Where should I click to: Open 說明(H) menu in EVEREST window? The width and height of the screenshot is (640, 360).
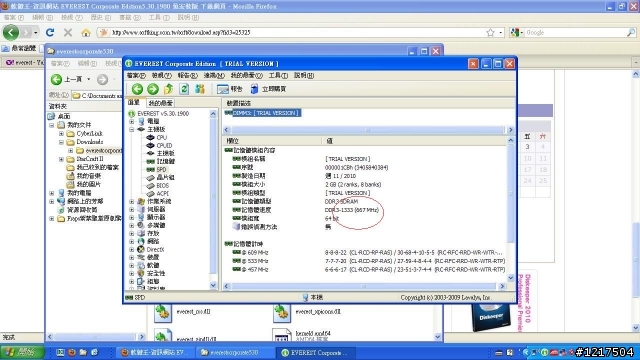[x=304, y=76]
